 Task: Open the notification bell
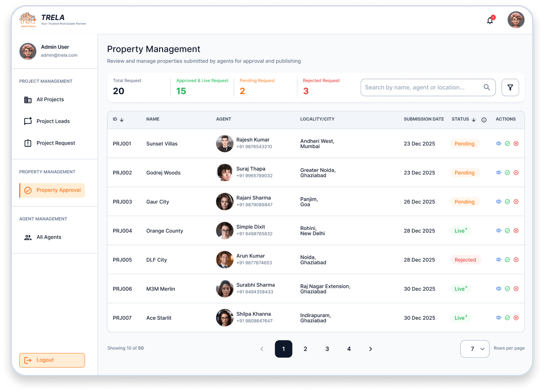(490, 20)
